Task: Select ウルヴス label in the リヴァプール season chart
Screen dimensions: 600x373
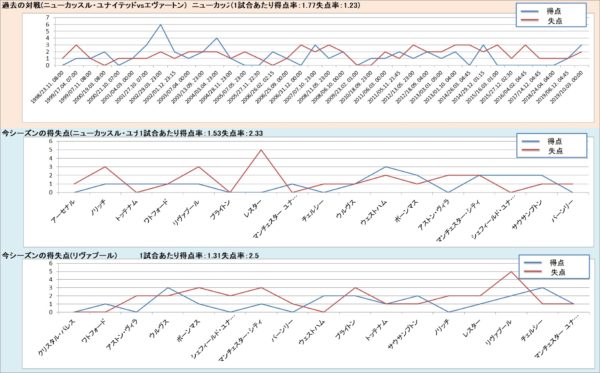Action: [160, 329]
